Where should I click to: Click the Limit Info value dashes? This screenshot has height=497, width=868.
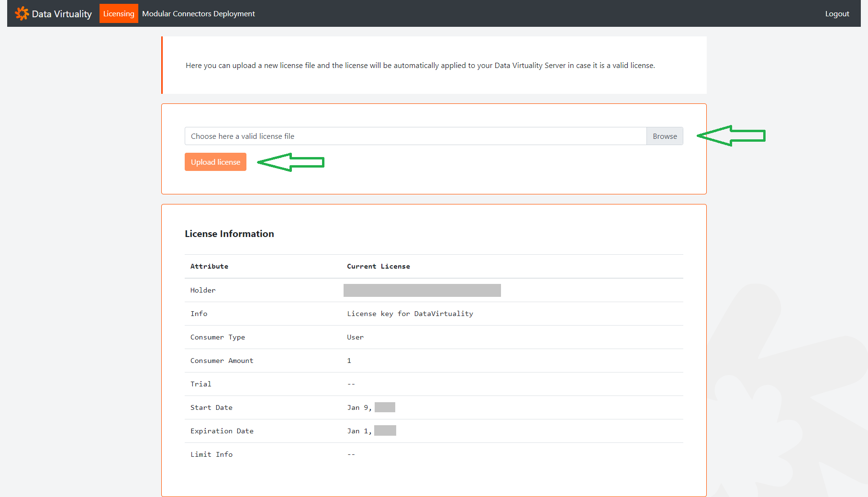pyautogui.click(x=351, y=454)
